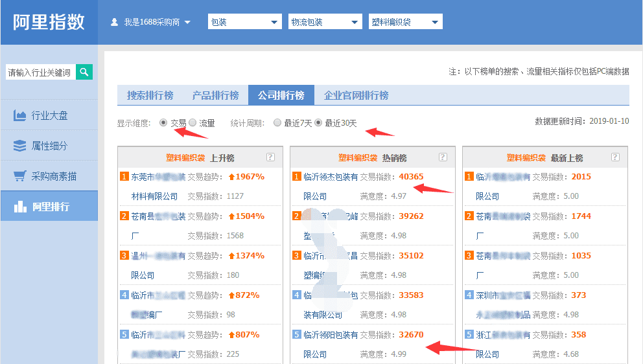Click the green search magnifier button

pyautogui.click(x=84, y=72)
